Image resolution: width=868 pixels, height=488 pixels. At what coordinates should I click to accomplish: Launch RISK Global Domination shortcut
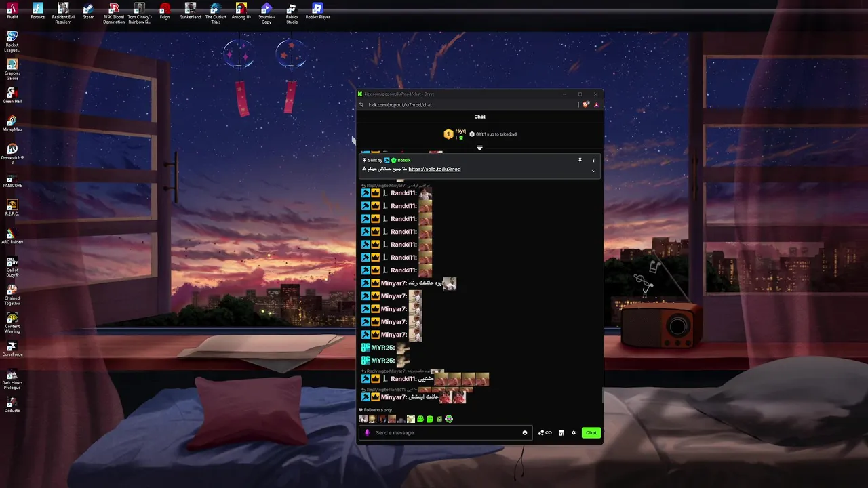click(x=114, y=13)
